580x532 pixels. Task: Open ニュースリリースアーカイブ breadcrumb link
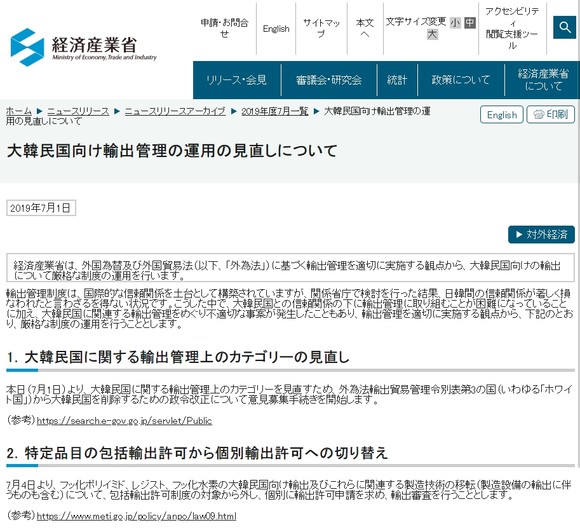click(175, 111)
